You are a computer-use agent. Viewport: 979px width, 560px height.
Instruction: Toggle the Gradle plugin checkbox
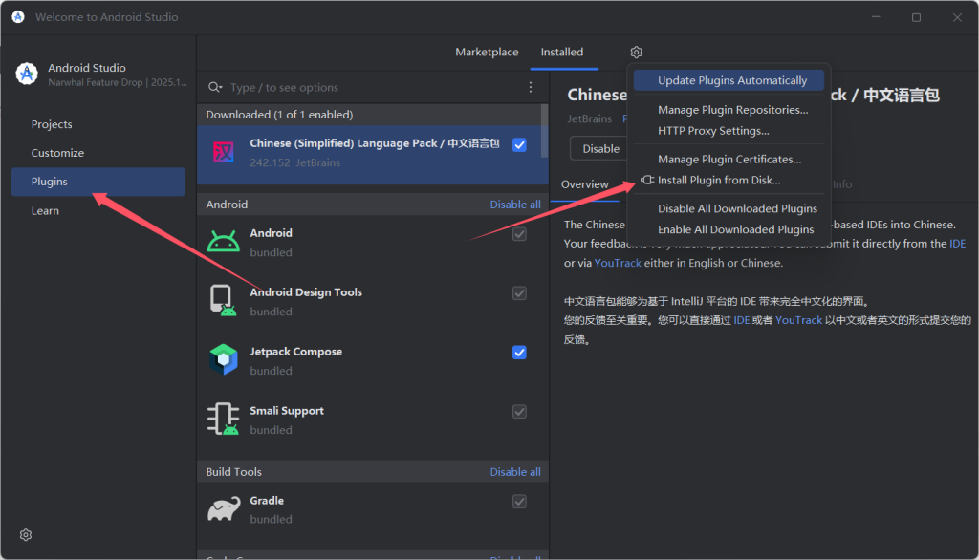[x=519, y=502]
